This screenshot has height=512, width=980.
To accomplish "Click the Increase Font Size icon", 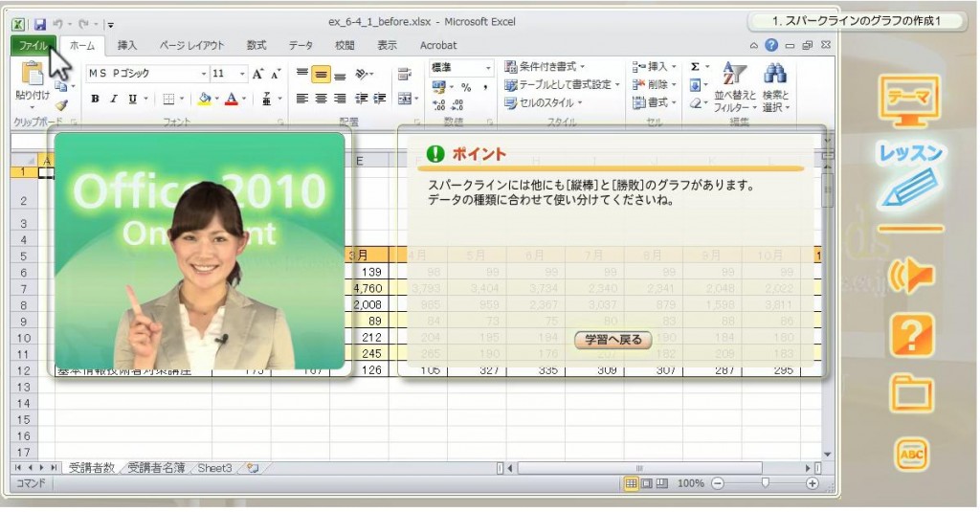I will click(x=258, y=74).
